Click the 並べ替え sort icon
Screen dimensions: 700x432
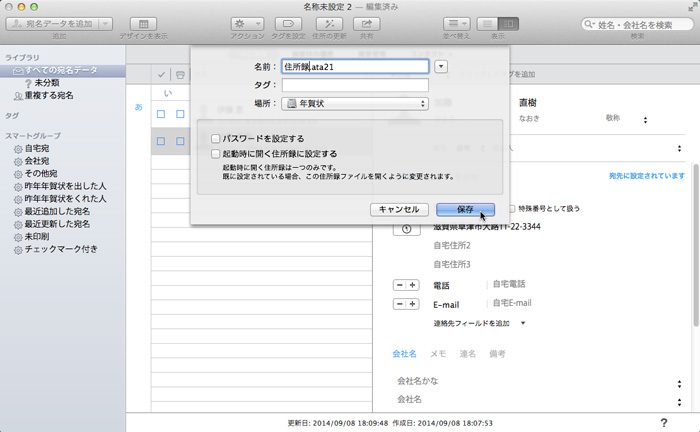coord(458,23)
